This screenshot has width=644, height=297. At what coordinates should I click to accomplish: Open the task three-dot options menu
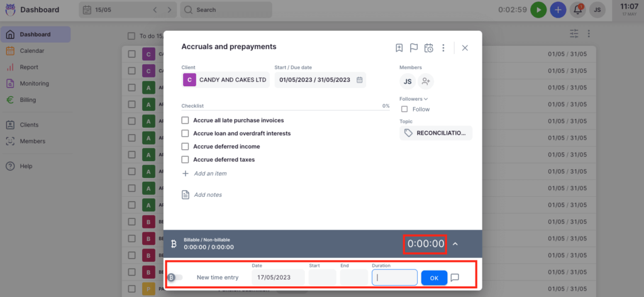pos(443,48)
